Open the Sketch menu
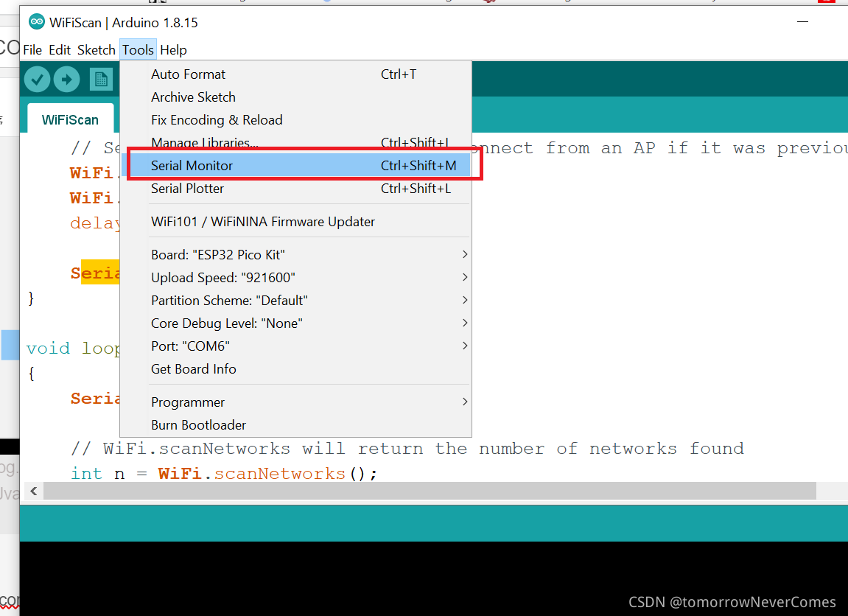The image size is (848, 616). coord(97,50)
